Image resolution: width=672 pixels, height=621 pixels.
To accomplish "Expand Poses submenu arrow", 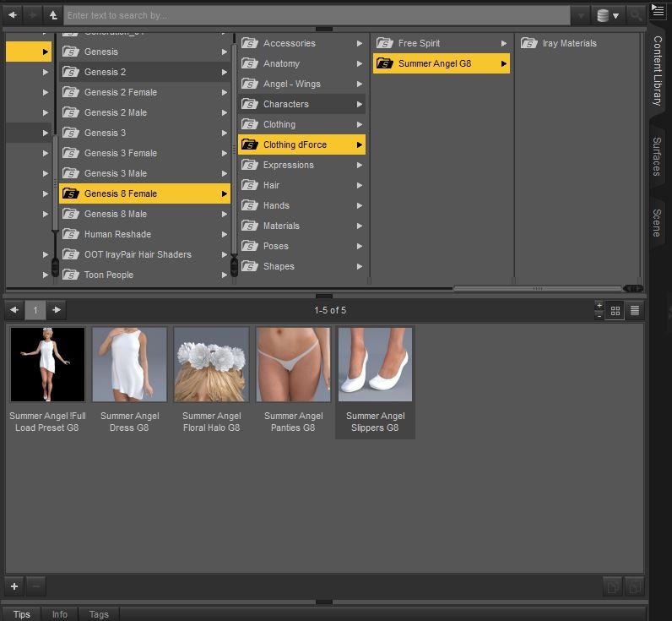I will 359,246.
